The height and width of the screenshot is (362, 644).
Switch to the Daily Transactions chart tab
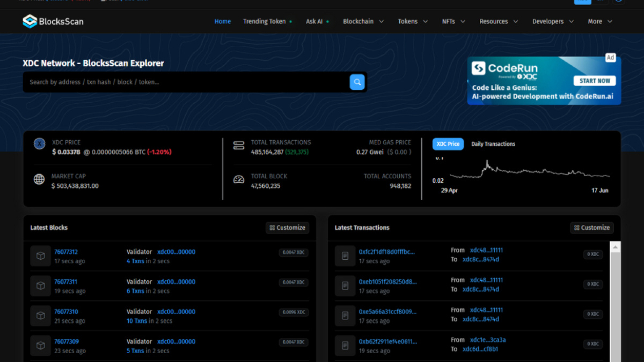493,144
